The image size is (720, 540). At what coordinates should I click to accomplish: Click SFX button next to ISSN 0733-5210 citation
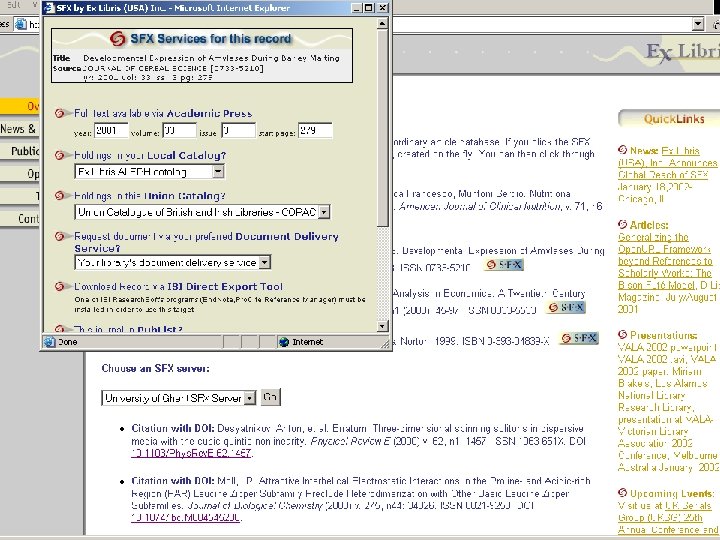[504, 265]
